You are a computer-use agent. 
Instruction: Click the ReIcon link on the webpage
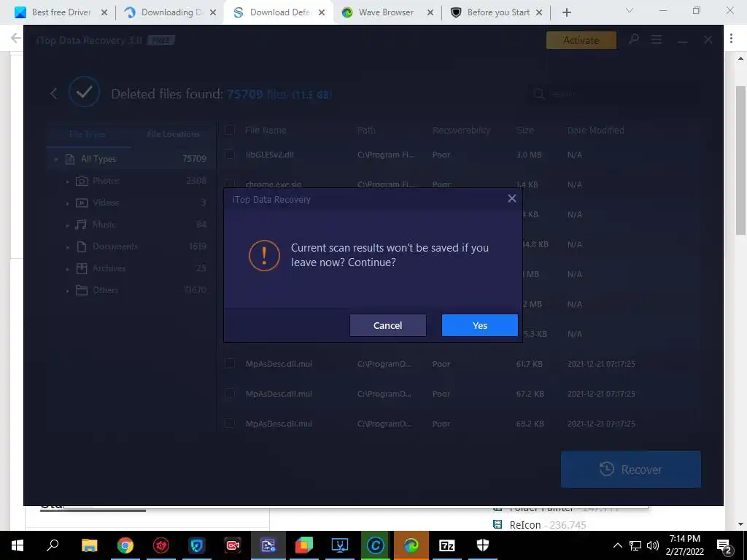(x=525, y=525)
